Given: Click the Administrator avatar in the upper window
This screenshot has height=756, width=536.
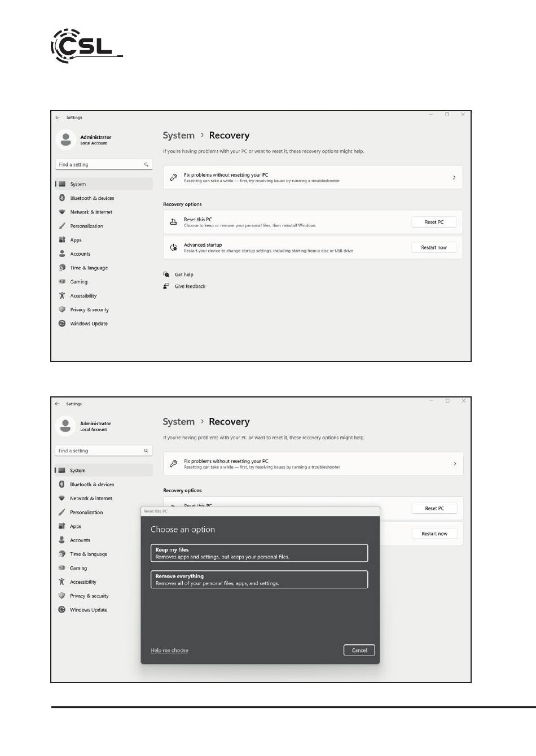Looking at the screenshot, I should pyautogui.click(x=65, y=139).
